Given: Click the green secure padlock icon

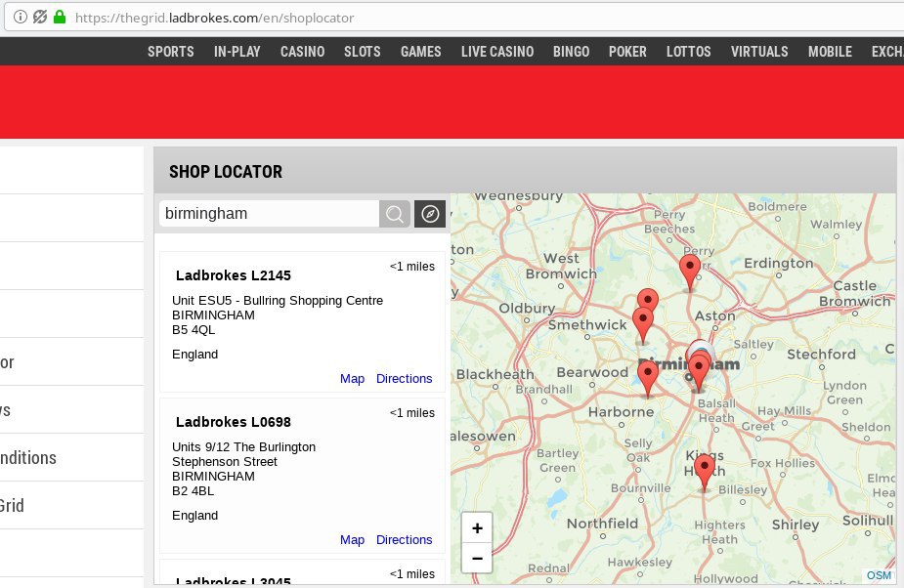Looking at the screenshot, I should tap(60, 18).
